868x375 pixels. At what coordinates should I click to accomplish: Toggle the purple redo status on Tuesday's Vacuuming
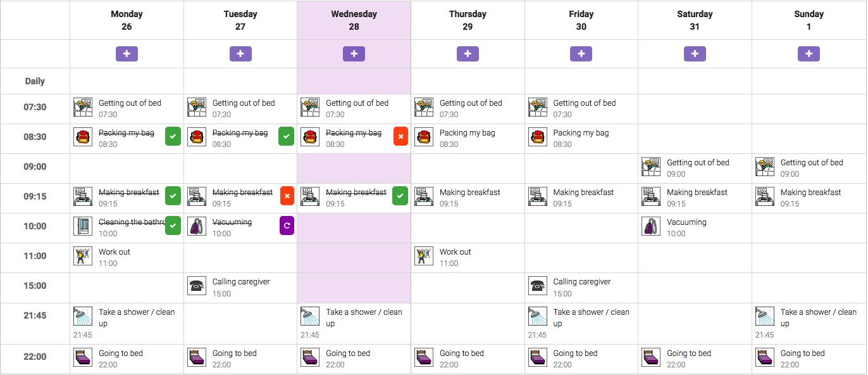pos(287,226)
